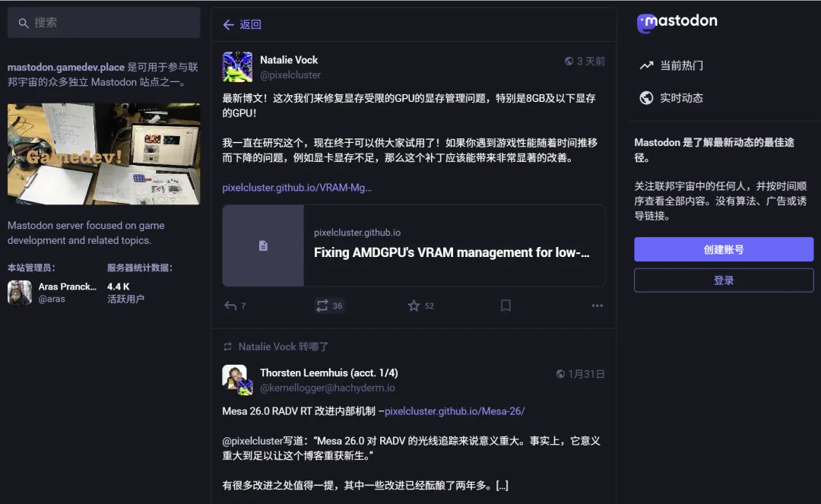Click the 服务器统计数据 heading
Image resolution: width=821 pixels, height=504 pixels.
point(139,268)
